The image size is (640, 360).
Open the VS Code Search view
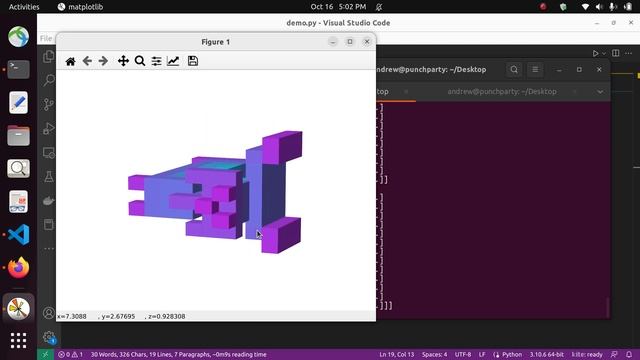click(x=49, y=80)
